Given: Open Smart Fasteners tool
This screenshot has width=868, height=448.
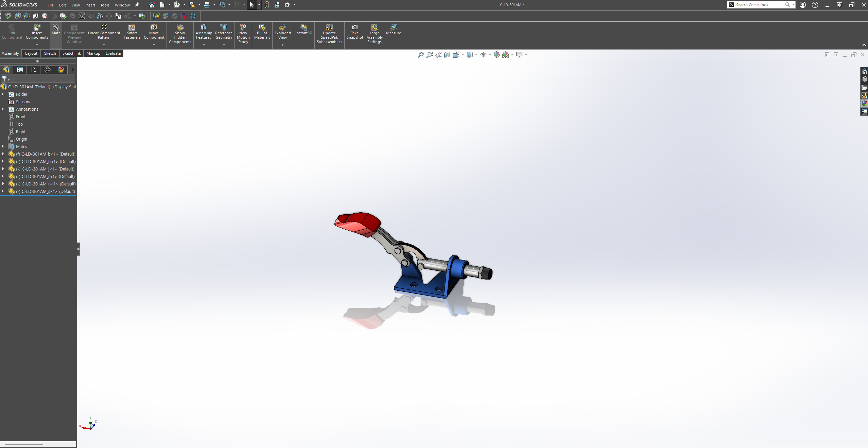Looking at the screenshot, I should pos(132,28).
